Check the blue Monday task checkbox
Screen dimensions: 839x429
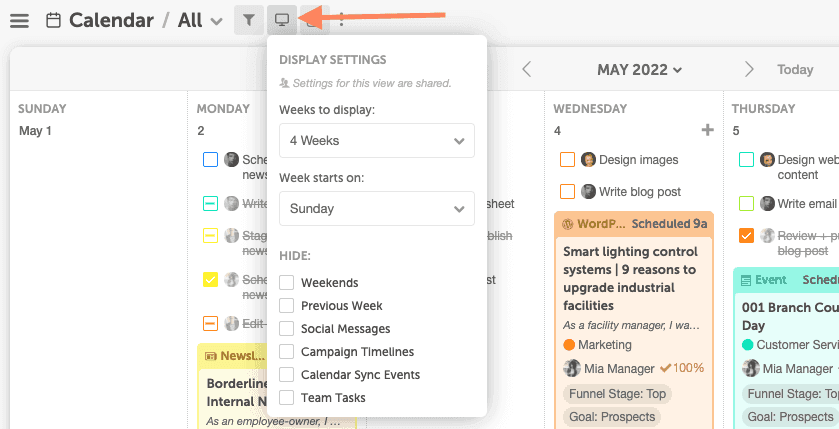tap(210, 159)
